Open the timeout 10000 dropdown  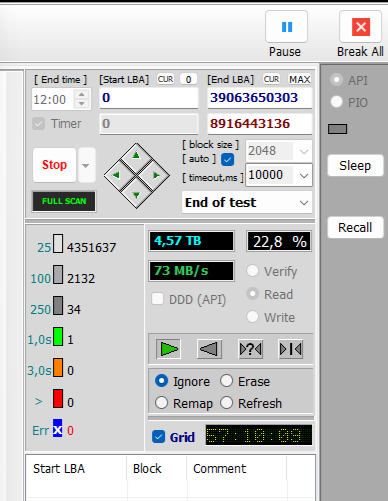point(304,175)
